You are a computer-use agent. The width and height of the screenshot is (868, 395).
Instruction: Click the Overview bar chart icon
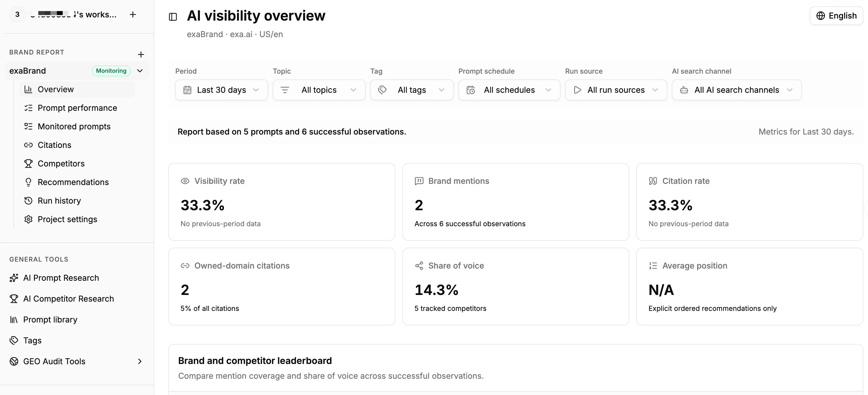[28, 89]
